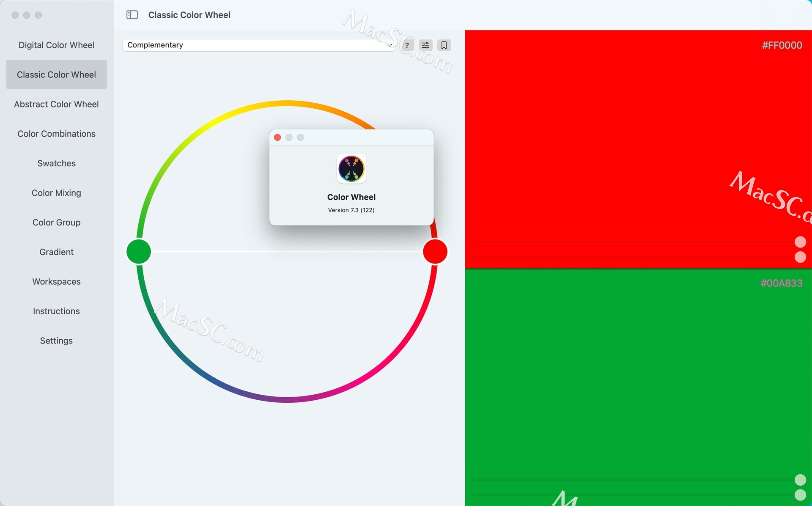Bookmark the current color scheme
Viewport: 812px width, 506px height.
(x=444, y=45)
